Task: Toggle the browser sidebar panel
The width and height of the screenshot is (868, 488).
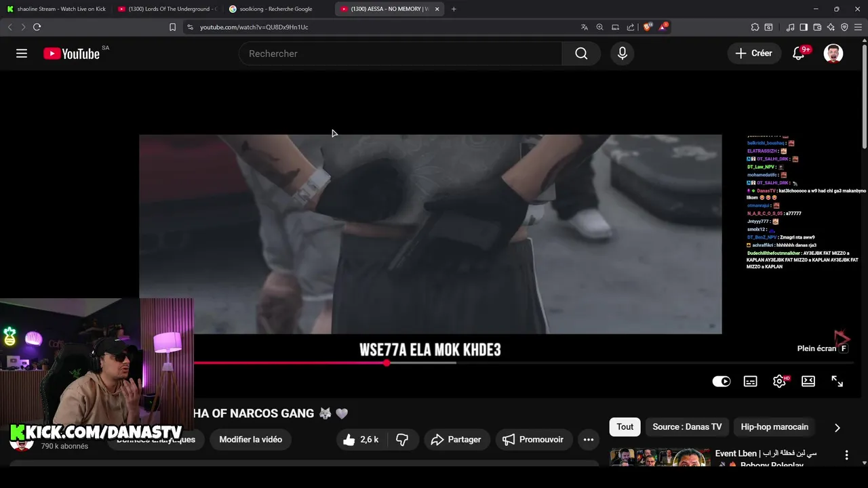Action: (x=804, y=27)
